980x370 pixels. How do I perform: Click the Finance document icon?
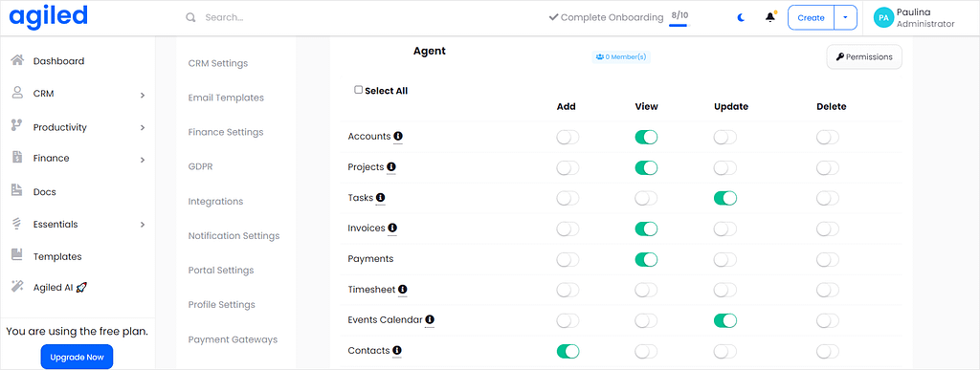[17, 157]
